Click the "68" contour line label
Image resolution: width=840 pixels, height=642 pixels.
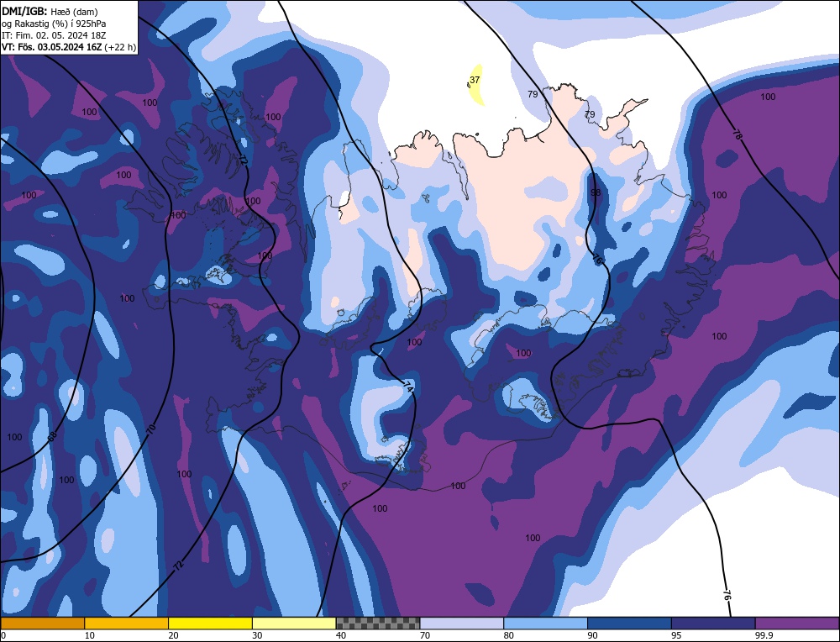coord(52,437)
